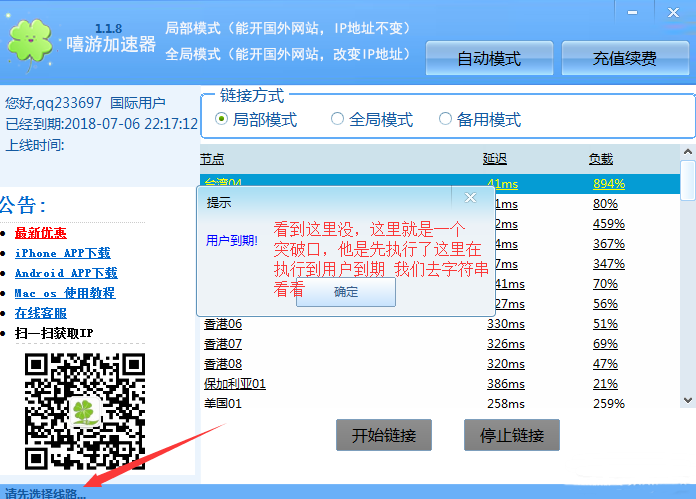Open the 最新优惠 link
Screen dimensions: 696x499
[41, 233]
